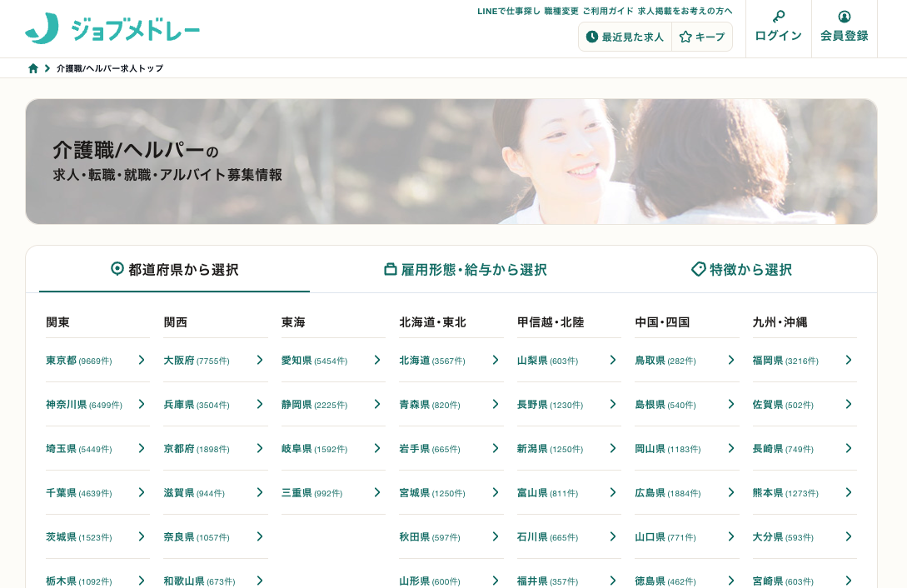Click the tag icon on 特徴から選択 tab
The height and width of the screenshot is (588, 907).
pos(698,269)
